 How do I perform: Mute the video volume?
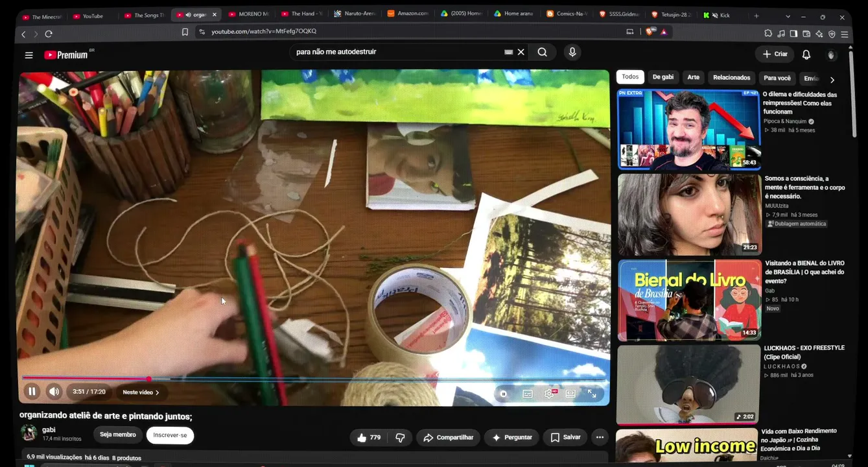54,392
